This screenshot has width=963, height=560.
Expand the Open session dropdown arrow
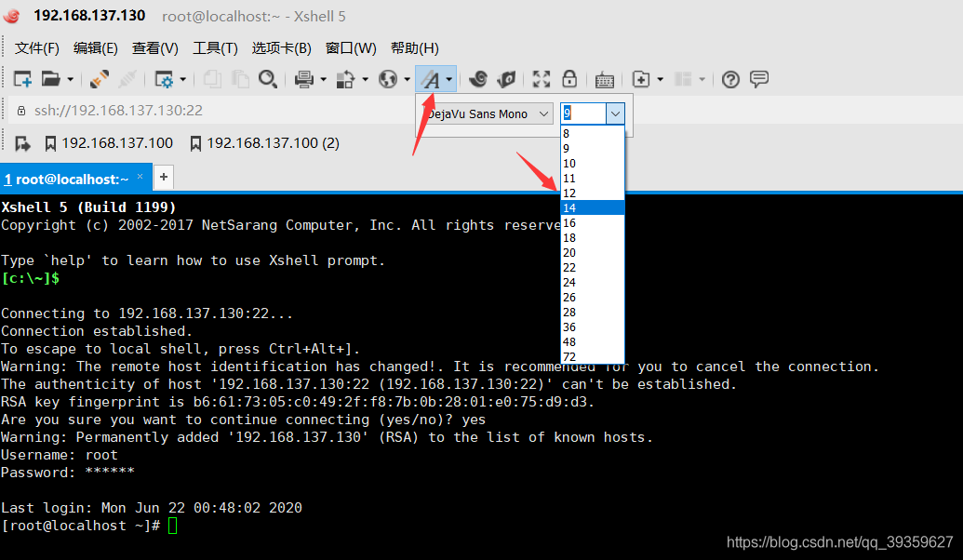click(x=70, y=79)
